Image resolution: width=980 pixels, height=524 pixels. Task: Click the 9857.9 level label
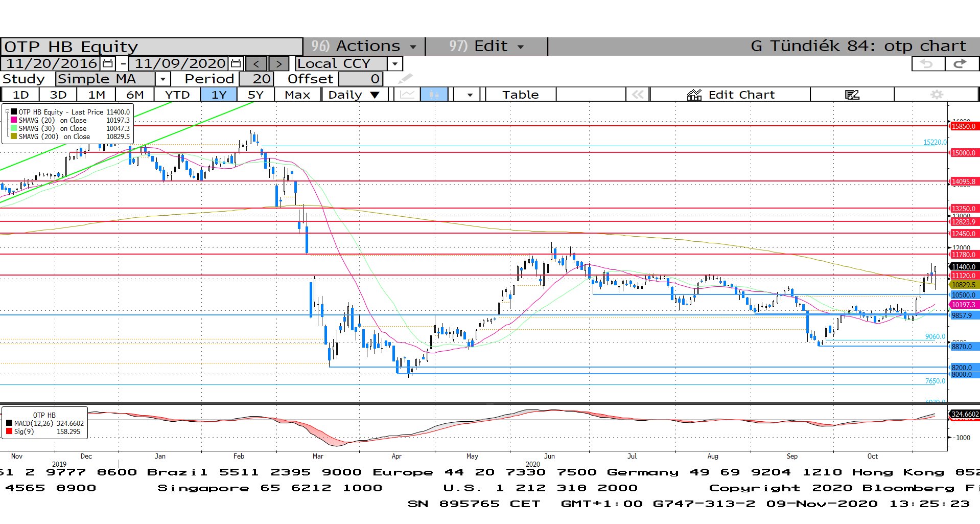pyautogui.click(x=964, y=315)
